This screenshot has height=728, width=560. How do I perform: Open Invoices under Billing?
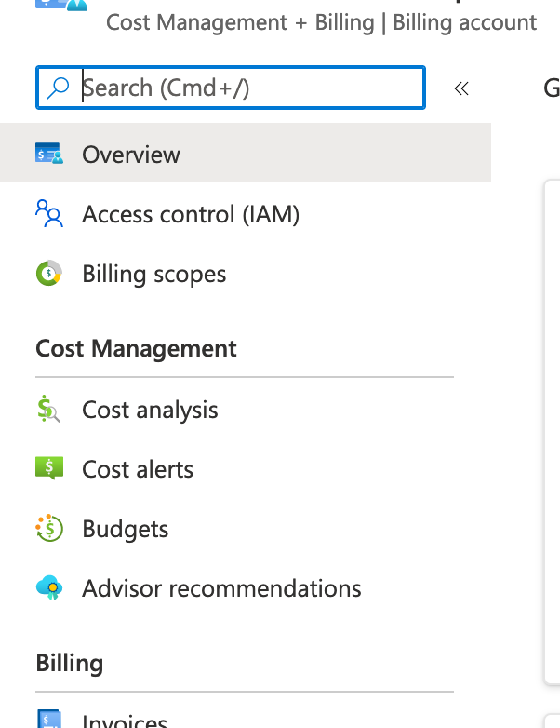coord(125,721)
